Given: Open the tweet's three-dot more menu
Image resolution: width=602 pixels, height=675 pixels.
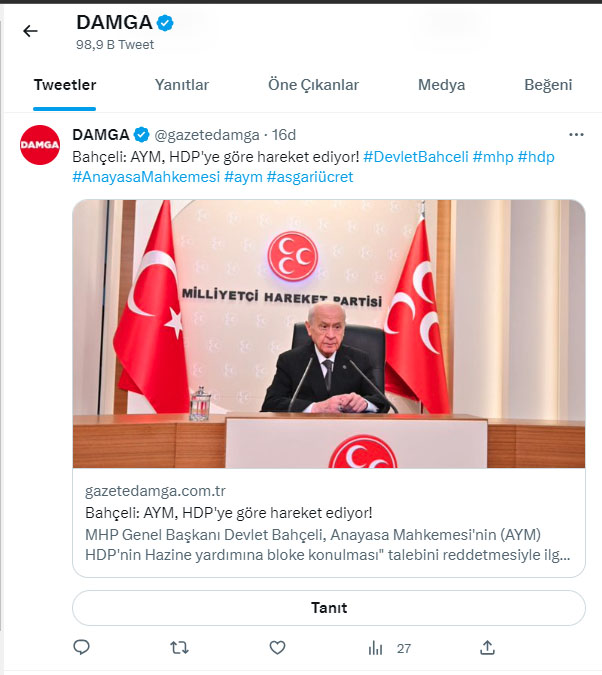Looking at the screenshot, I should [576, 135].
